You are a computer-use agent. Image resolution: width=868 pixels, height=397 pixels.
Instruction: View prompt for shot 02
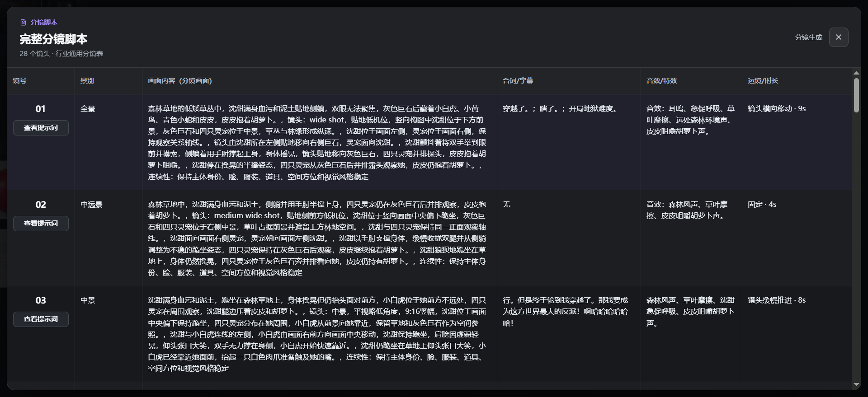point(41,224)
